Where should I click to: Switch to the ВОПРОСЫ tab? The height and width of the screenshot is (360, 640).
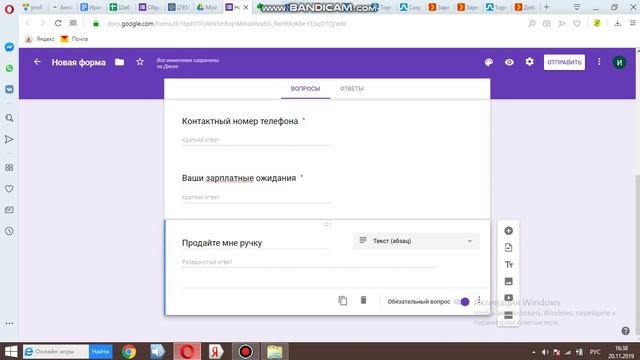(x=305, y=89)
